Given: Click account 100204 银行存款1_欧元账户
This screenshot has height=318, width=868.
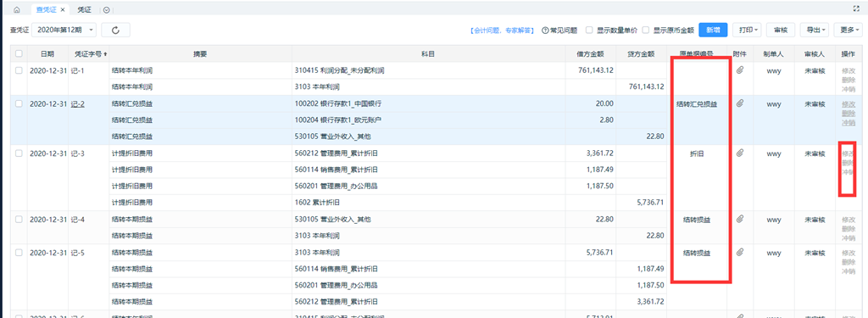Looking at the screenshot, I should pyautogui.click(x=339, y=120).
